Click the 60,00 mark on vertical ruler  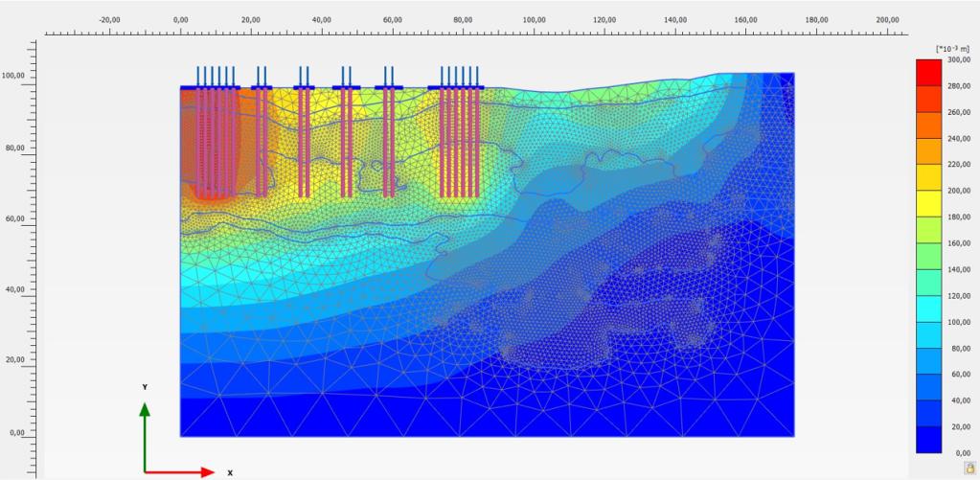[13, 218]
